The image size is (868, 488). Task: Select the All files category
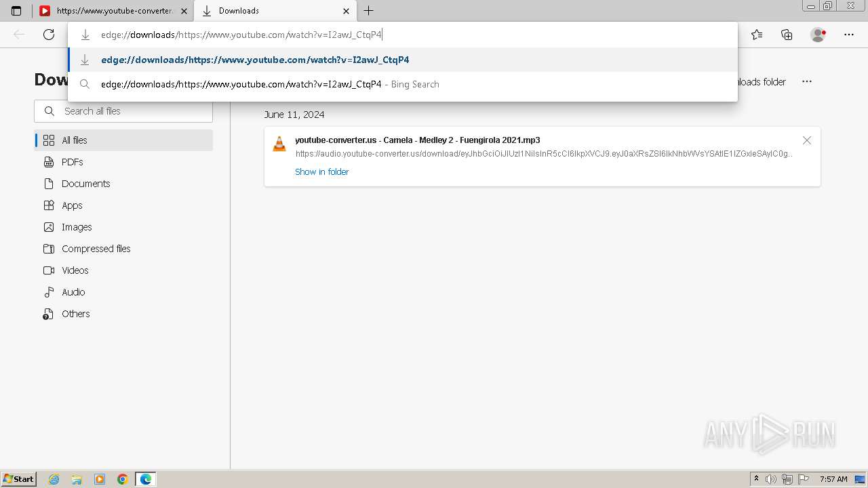point(124,140)
